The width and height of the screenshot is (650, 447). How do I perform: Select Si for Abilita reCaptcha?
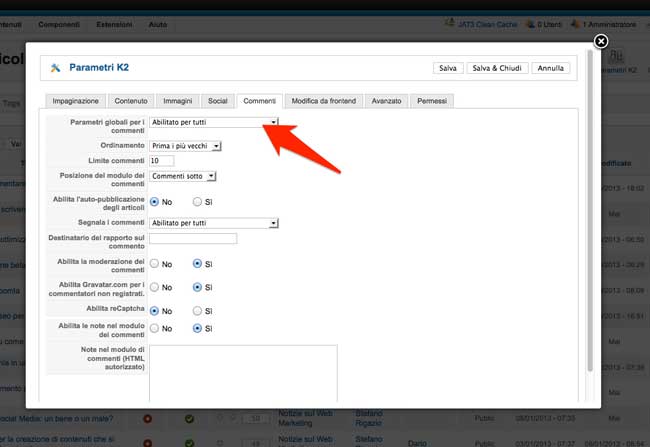point(197,311)
